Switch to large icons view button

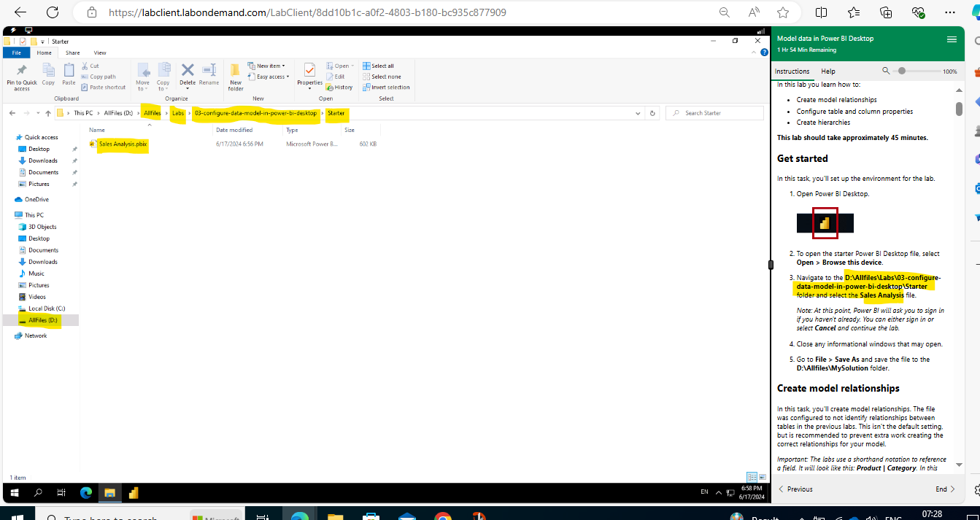763,477
